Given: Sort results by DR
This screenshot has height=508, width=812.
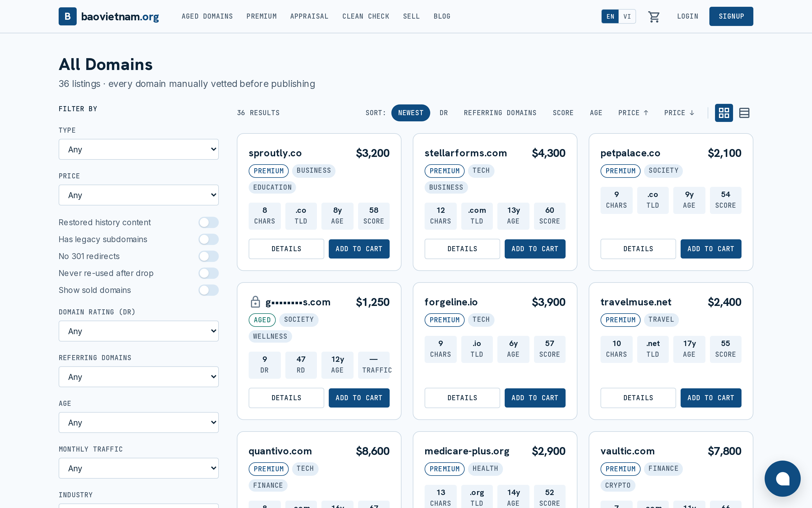Looking at the screenshot, I should pyautogui.click(x=443, y=113).
